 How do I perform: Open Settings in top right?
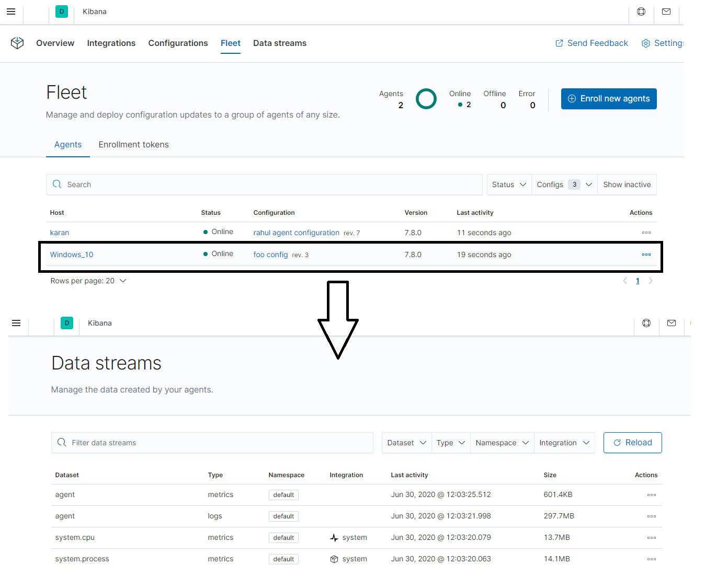[663, 43]
